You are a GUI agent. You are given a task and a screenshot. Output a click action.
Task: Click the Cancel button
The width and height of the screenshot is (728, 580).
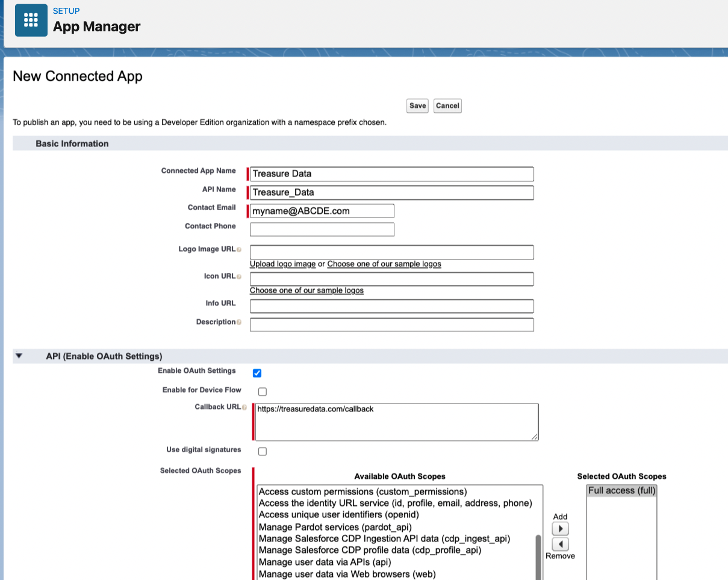(x=447, y=106)
